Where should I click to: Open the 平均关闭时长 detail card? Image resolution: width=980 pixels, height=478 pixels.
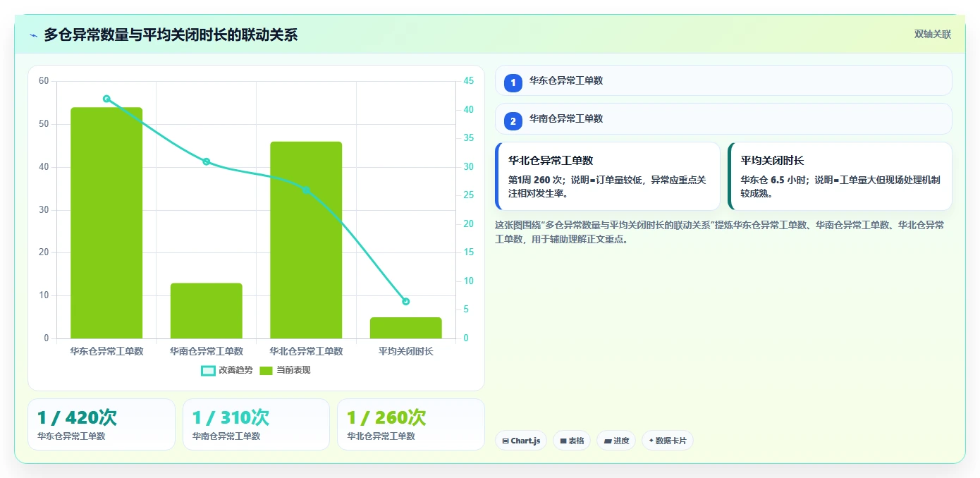840,176
